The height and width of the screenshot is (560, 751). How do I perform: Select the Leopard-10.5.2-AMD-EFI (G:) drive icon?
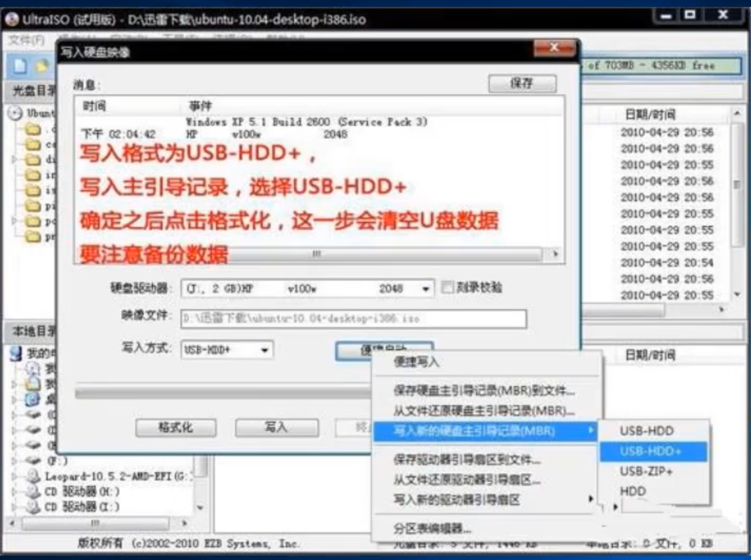point(34,476)
